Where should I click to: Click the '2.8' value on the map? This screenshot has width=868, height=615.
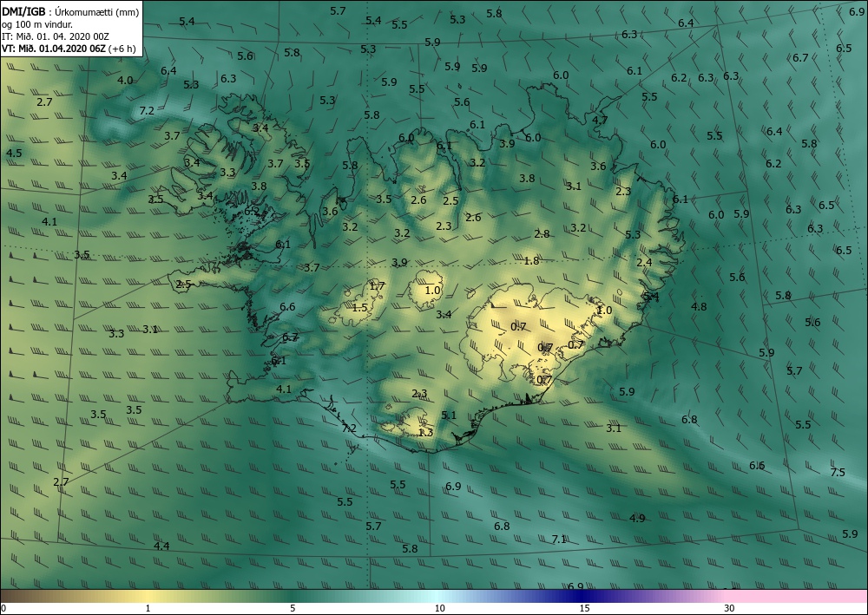click(x=542, y=233)
